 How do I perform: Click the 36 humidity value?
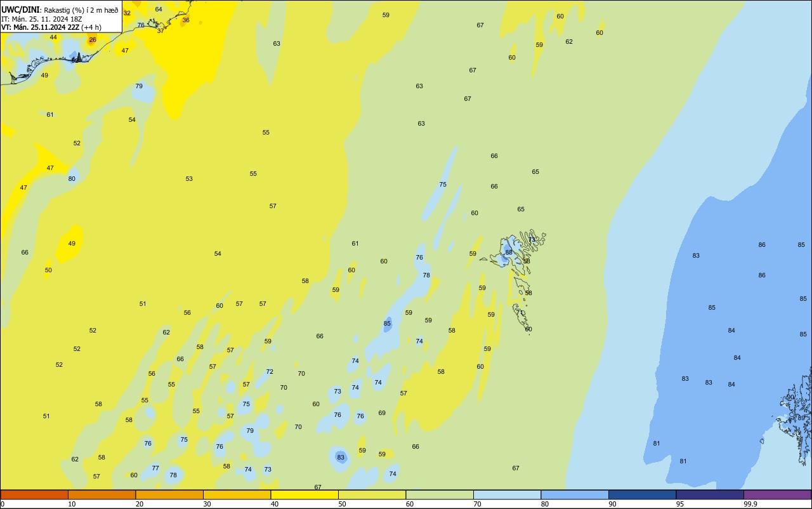pyautogui.click(x=186, y=20)
